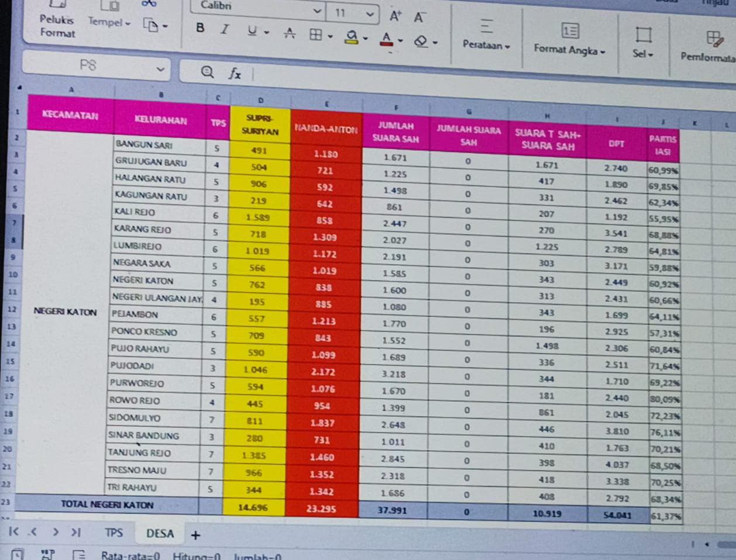The width and height of the screenshot is (736, 560).
Task: Open the borders dropdown arrow
Action: 331,37
